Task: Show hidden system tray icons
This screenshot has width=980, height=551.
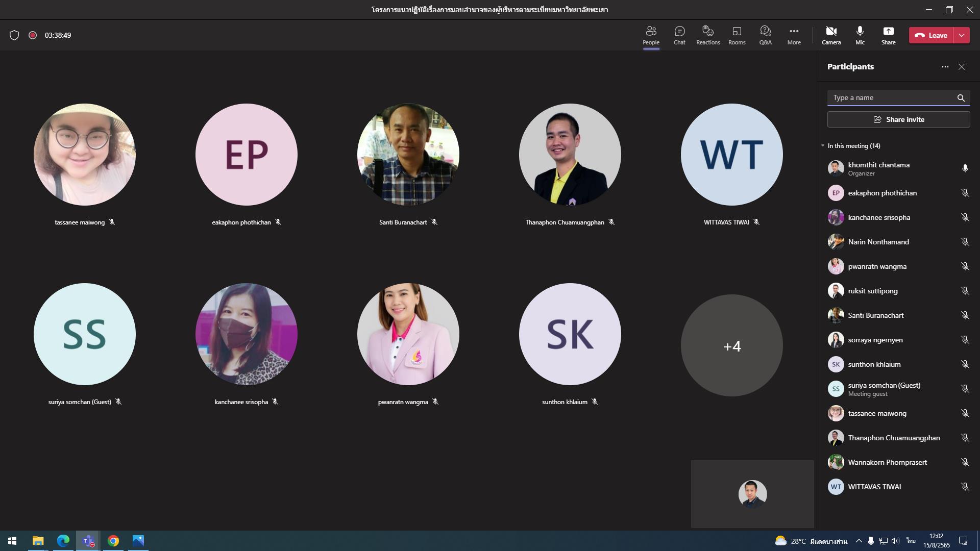Action: coord(859,541)
